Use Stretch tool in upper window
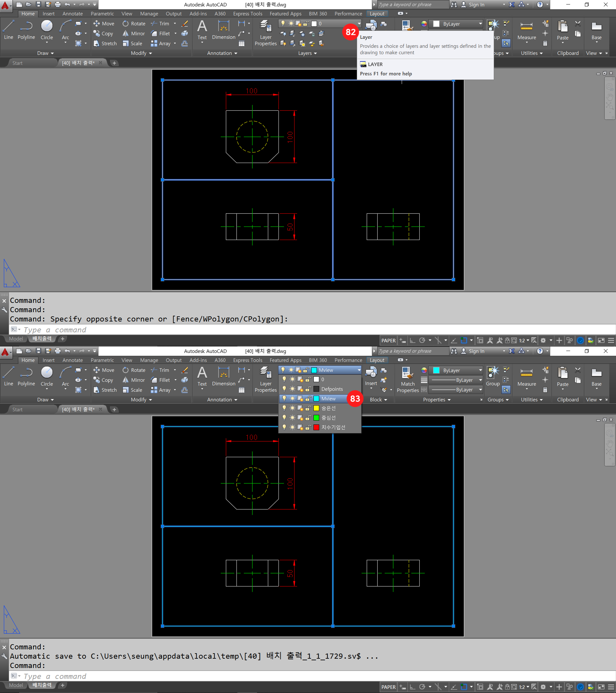This screenshot has height=693, width=616. pyautogui.click(x=105, y=43)
